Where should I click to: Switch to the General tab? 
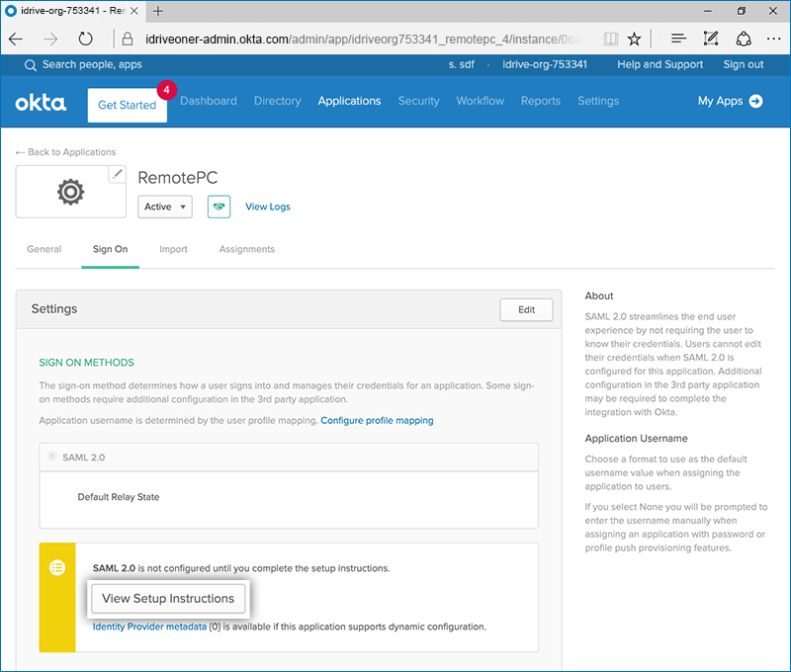tap(44, 249)
